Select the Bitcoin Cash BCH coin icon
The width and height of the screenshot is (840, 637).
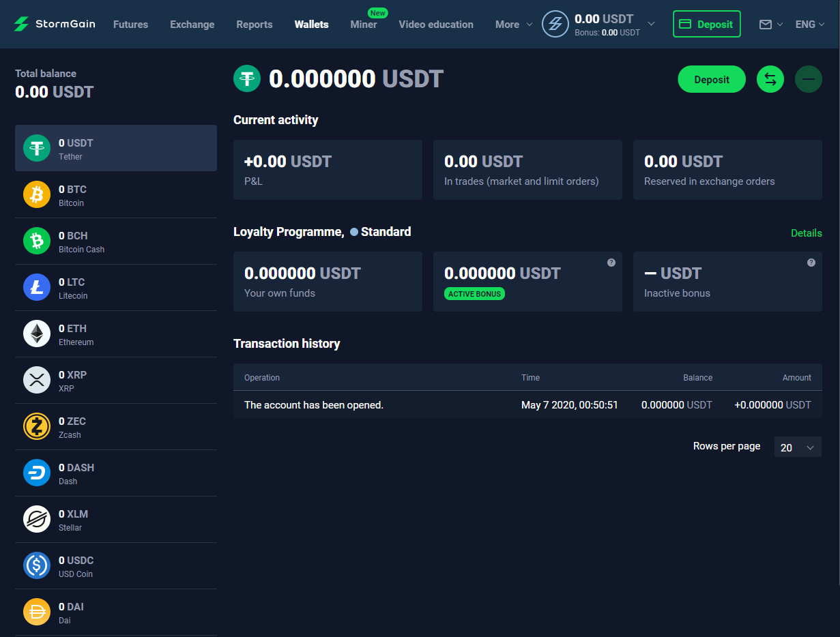[x=37, y=241]
